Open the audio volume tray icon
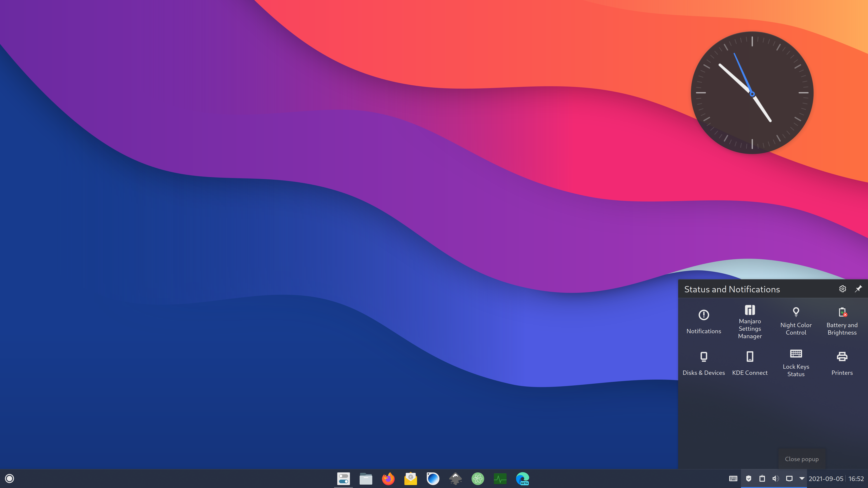Screen dimensions: 868x488 pos(775,479)
